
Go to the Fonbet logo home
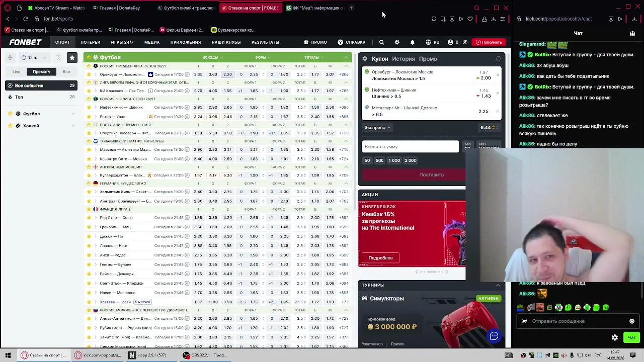[x=25, y=42]
